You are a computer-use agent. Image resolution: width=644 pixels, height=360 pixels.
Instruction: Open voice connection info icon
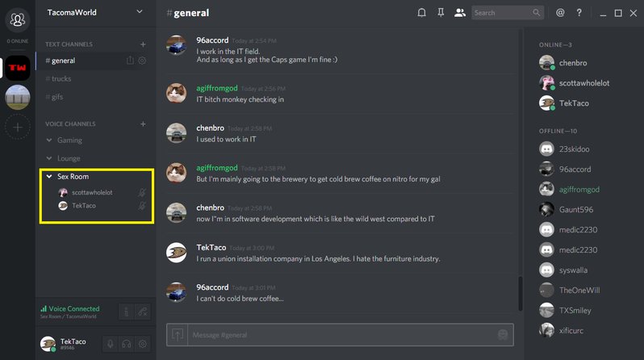pos(127,312)
